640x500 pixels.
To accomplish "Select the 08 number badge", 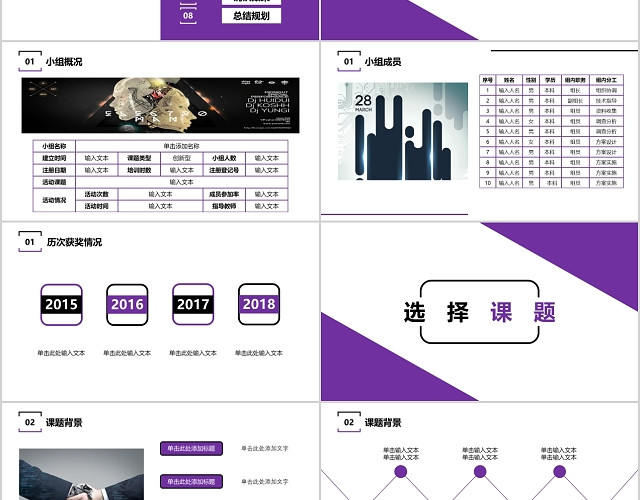I will (x=188, y=16).
